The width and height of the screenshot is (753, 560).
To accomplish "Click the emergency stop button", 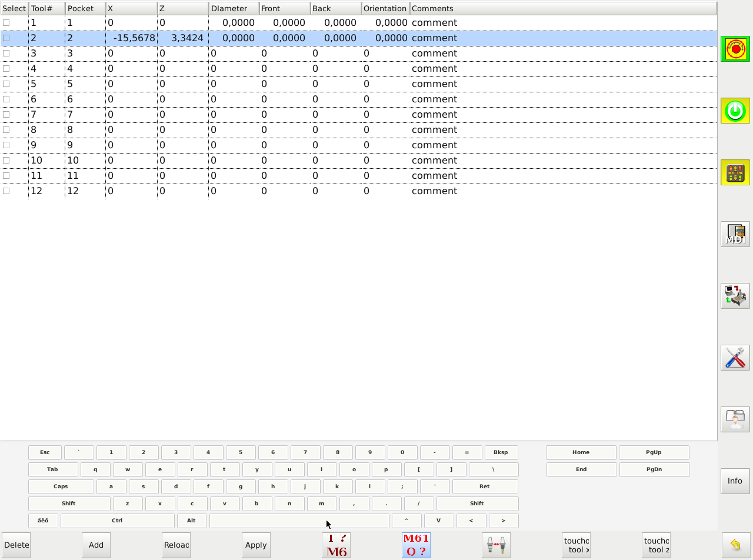I will click(735, 49).
